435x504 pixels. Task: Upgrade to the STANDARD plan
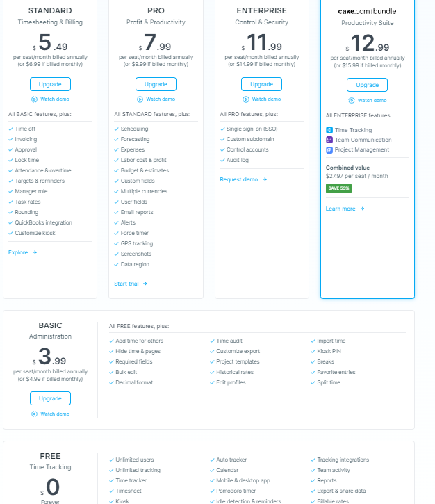click(x=50, y=84)
